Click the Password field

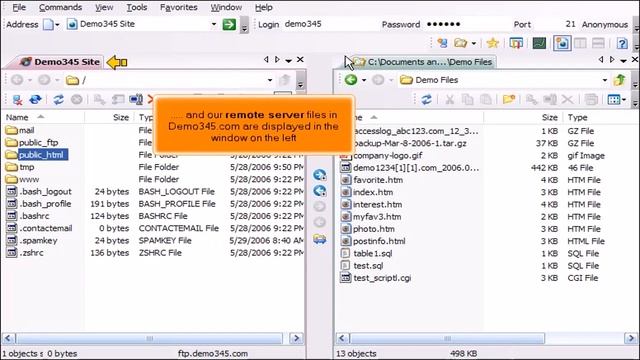[467, 24]
